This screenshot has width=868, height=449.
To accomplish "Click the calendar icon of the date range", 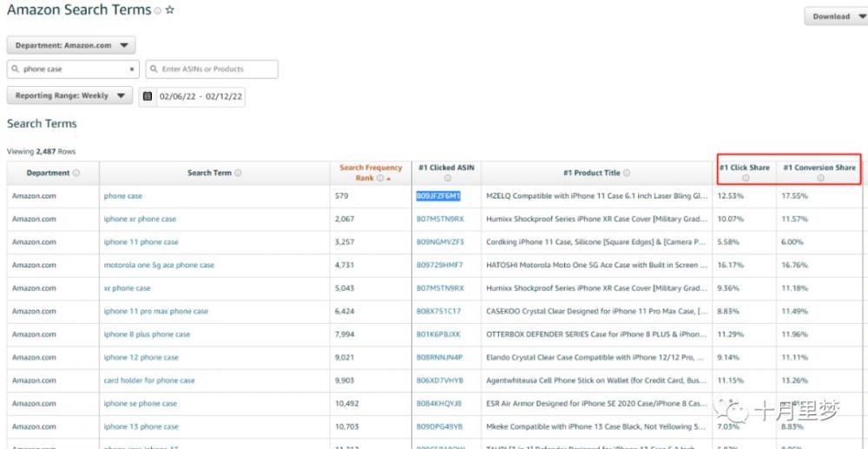I will [x=148, y=96].
